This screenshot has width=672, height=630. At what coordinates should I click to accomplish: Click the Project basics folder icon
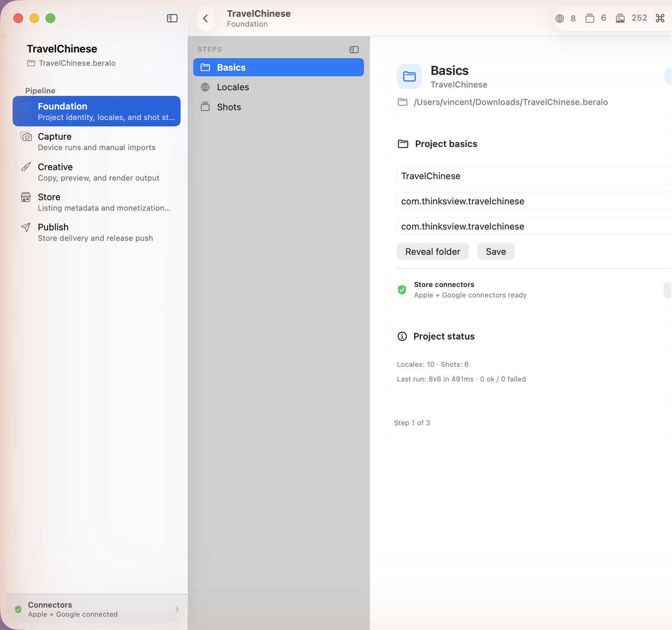pyautogui.click(x=403, y=144)
